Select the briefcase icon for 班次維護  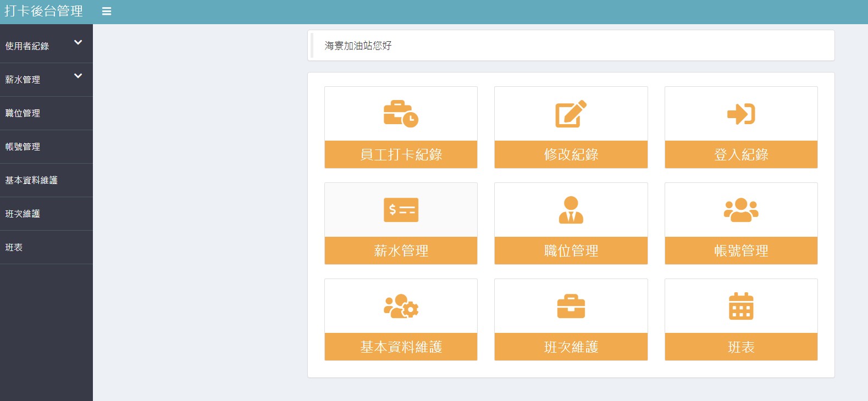571,306
